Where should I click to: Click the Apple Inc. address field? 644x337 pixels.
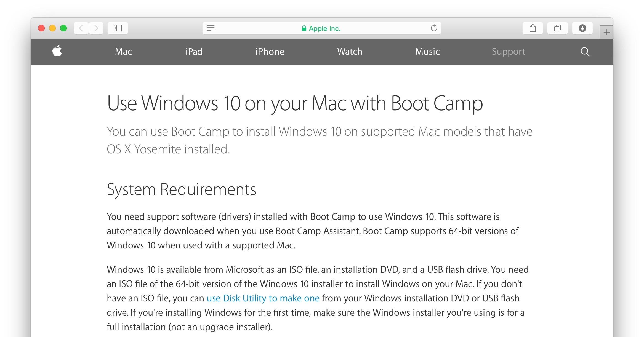click(321, 28)
